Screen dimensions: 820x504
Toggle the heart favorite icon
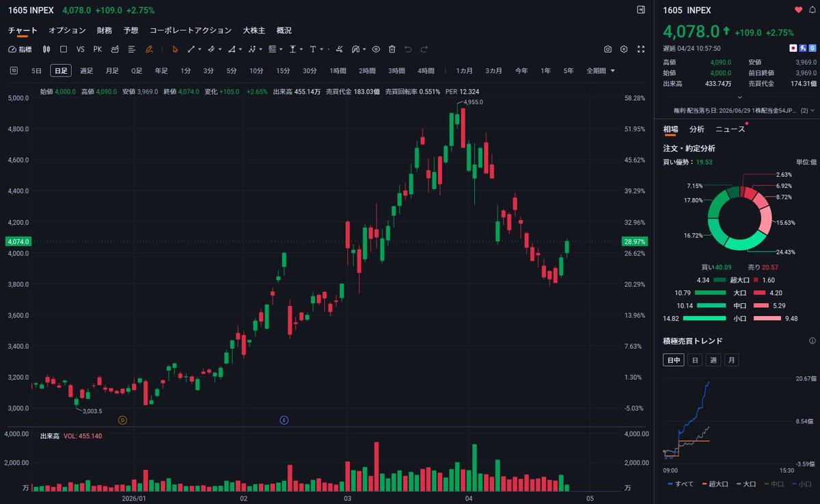[x=798, y=10]
